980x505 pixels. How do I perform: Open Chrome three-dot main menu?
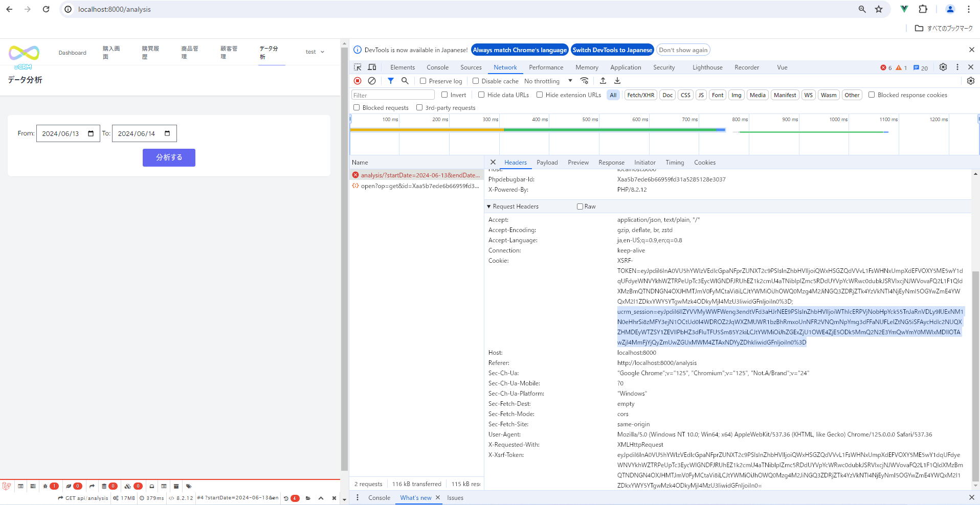969,9
